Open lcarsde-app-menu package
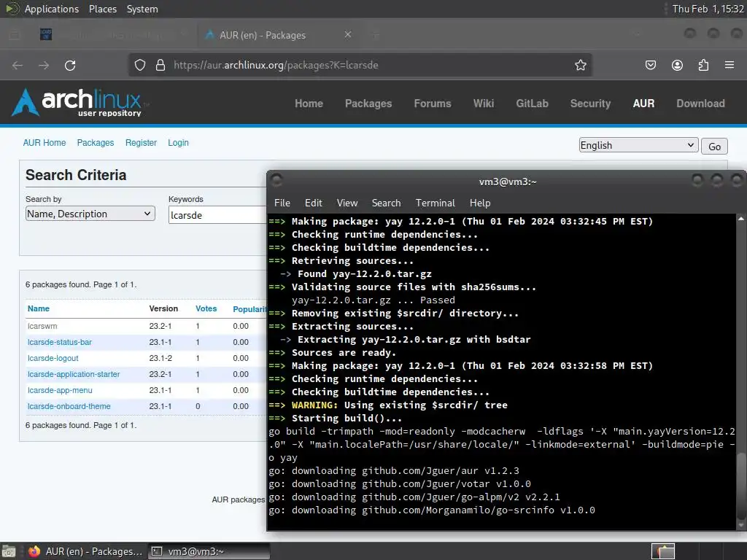Screen dimensions: 747x560 [60, 390]
